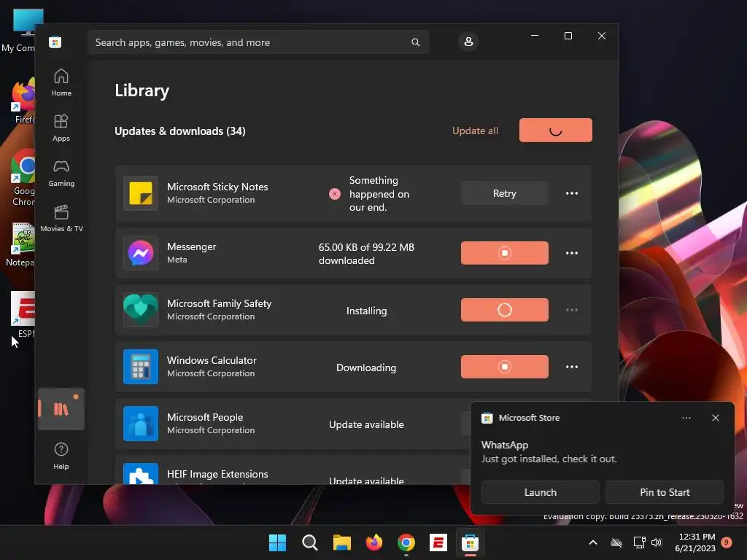This screenshot has width=747, height=560.
Task: Click the Get updates loading button
Action: click(555, 130)
